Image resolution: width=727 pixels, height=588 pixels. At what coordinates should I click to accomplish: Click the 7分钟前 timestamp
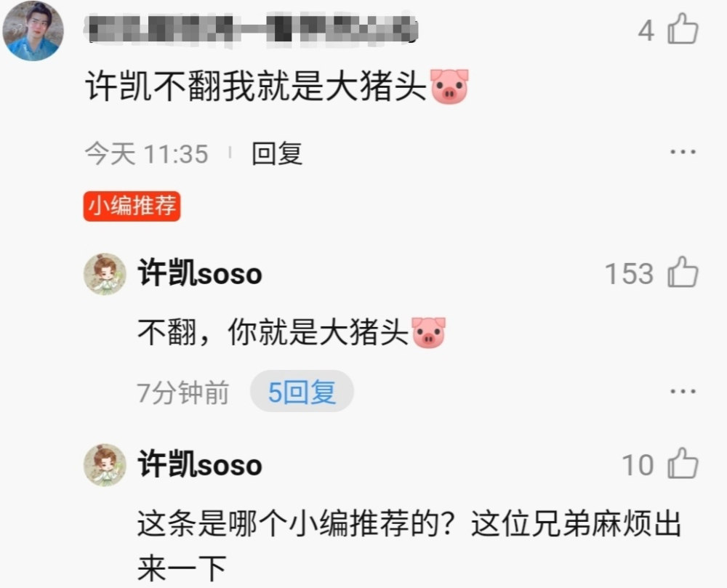[x=183, y=392]
